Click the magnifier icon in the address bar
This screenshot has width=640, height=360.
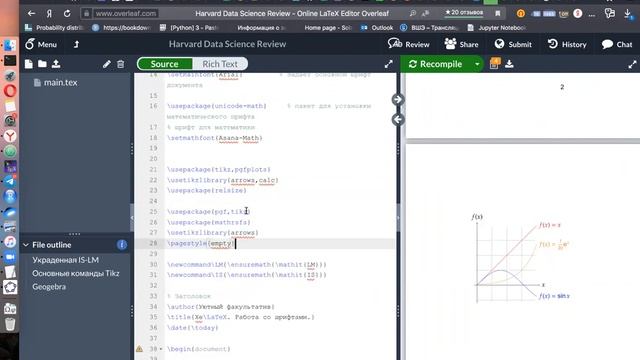[x=413, y=13]
